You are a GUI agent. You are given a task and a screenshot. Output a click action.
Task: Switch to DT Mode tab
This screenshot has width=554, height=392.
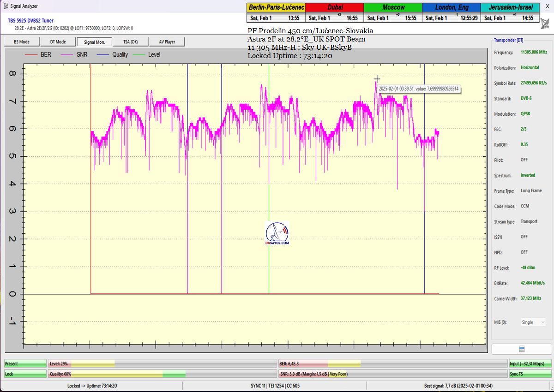58,42
